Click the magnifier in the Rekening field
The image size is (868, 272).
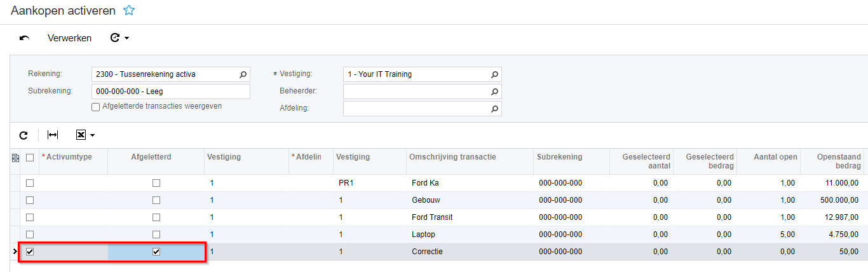[243, 74]
